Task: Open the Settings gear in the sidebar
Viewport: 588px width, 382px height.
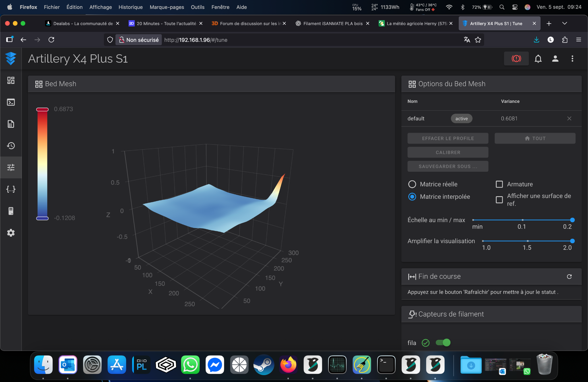Action: (11, 233)
